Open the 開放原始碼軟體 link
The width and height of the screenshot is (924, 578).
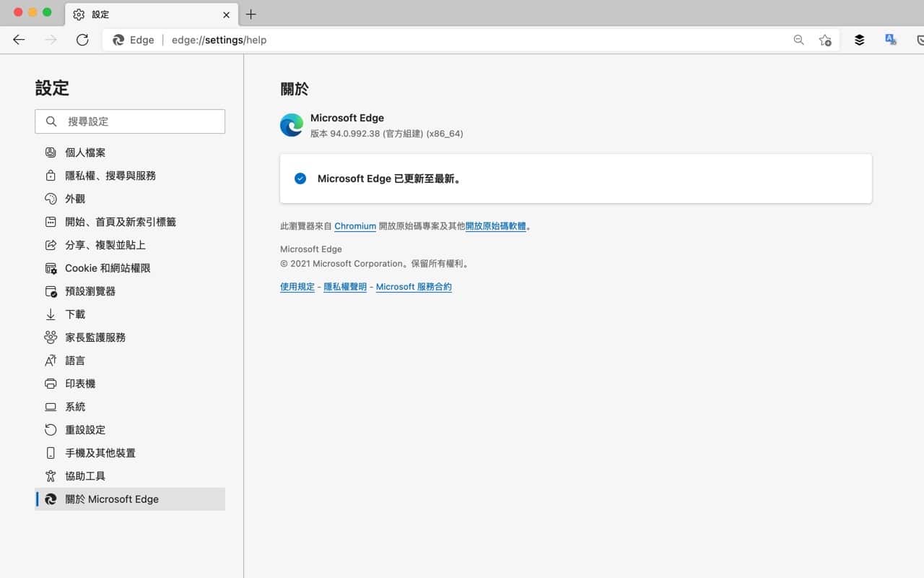[495, 226]
